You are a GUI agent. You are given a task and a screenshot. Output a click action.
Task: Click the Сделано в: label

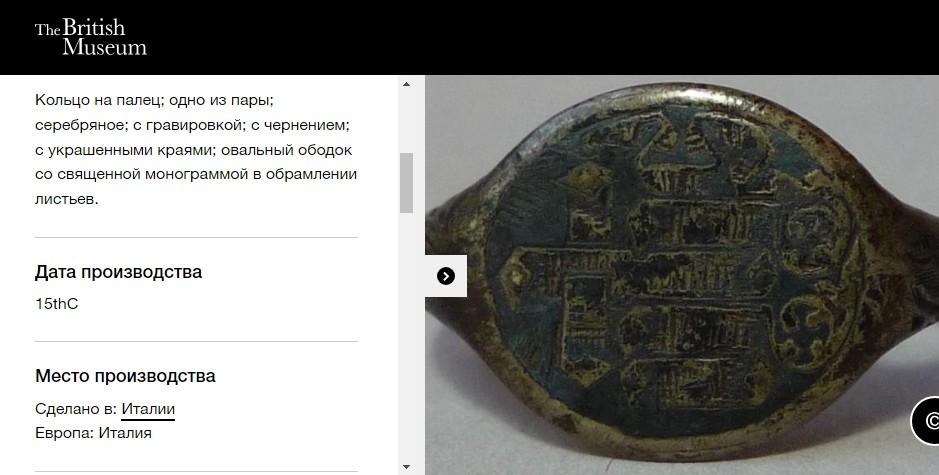76,409
